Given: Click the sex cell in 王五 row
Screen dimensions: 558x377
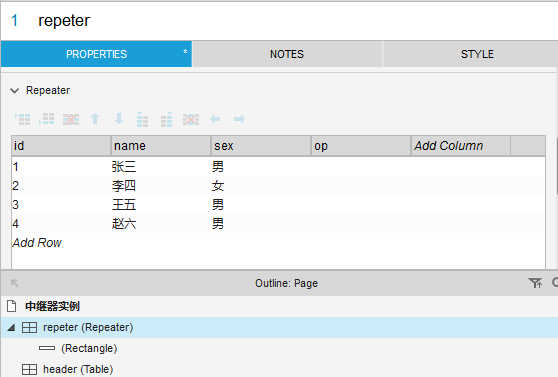Looking at the screenshot, I should coord(261,205).
